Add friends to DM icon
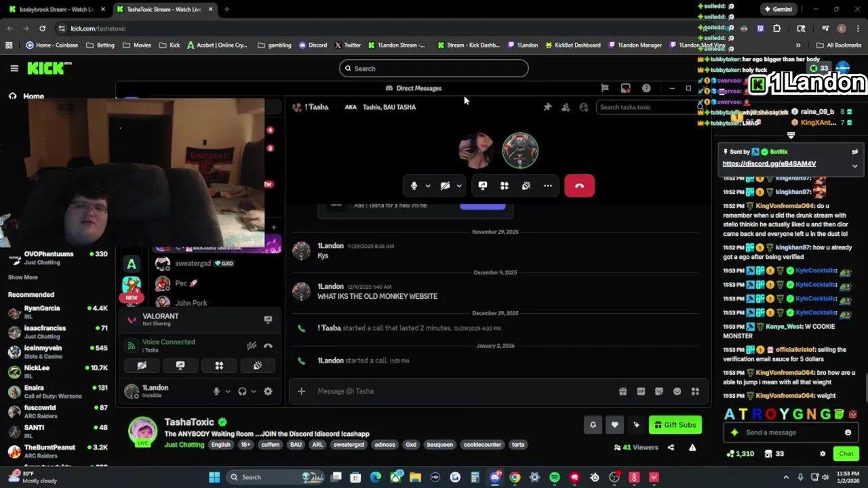 (566, 107)
